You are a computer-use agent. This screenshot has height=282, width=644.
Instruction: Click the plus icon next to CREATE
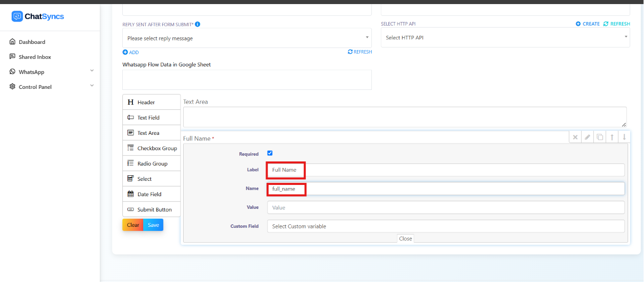pos(578,24)
